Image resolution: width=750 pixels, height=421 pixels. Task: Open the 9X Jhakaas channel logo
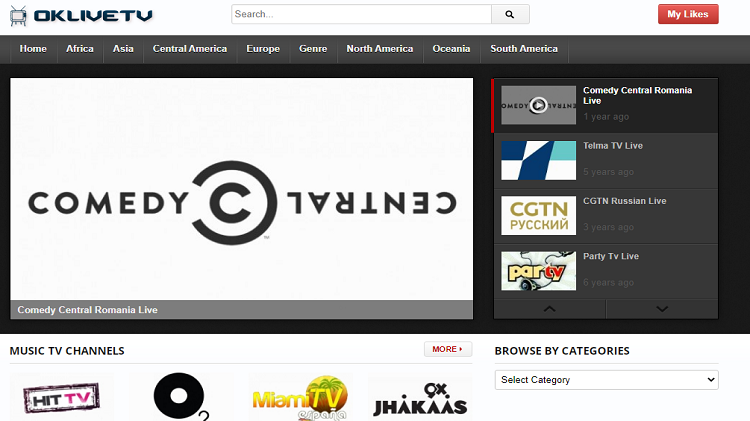(x=420, y=397)
